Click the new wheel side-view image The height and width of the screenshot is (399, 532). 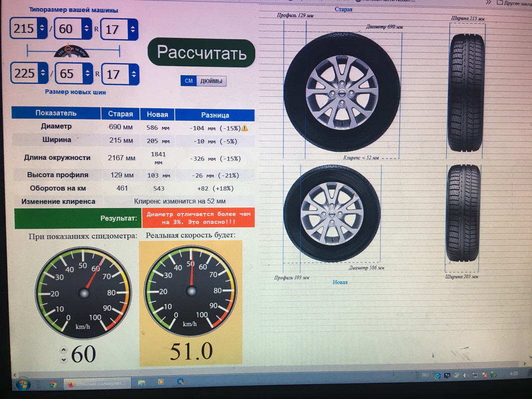(x=332, y=213)
